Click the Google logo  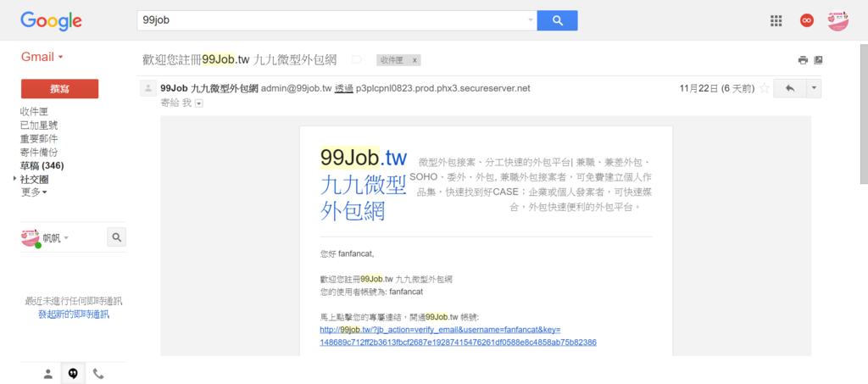coord(51,21)
